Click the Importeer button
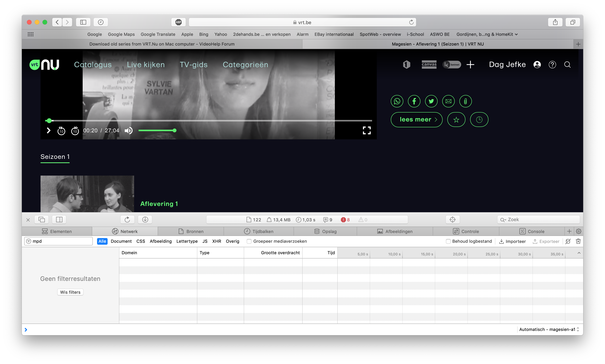Screen dimensions: 605x364 coord(512,241)
